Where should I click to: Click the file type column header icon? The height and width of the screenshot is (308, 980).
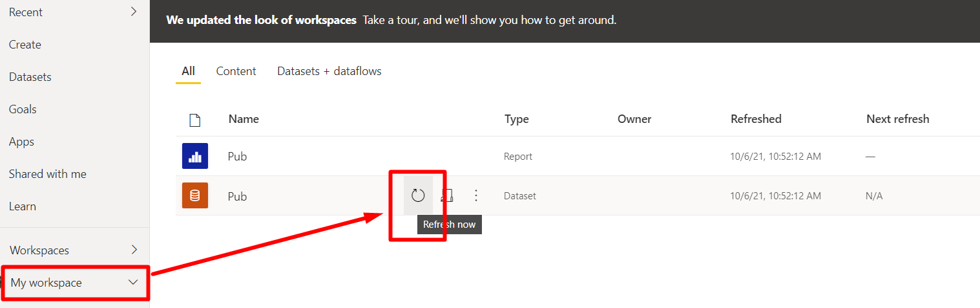[195, 120]
